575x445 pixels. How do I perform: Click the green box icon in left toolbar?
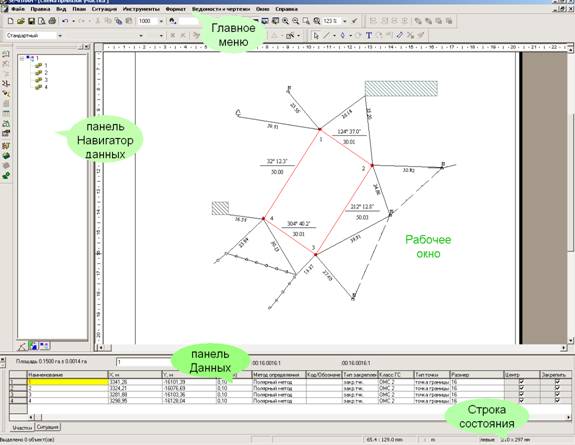[6, 156]
